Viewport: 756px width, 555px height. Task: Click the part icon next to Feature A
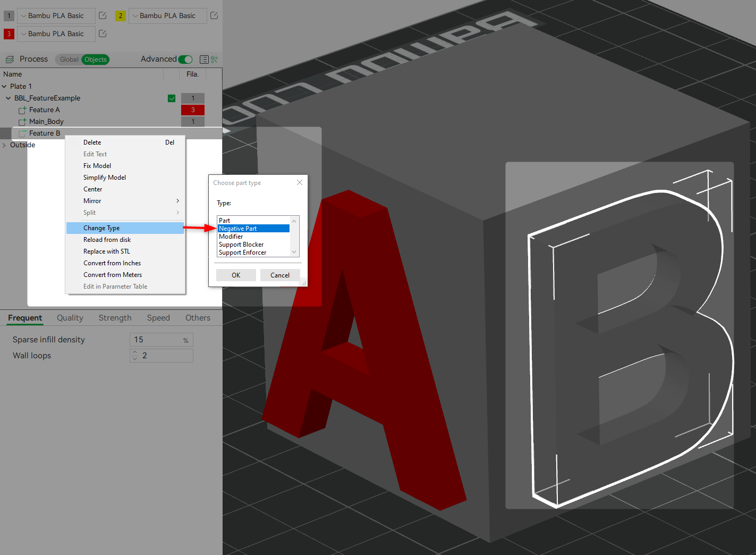(x=22, y=110)
